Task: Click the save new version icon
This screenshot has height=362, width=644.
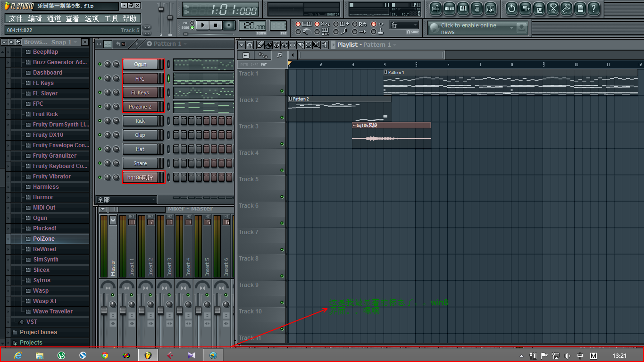Action: pyautogui.click(x=526, y=8)
